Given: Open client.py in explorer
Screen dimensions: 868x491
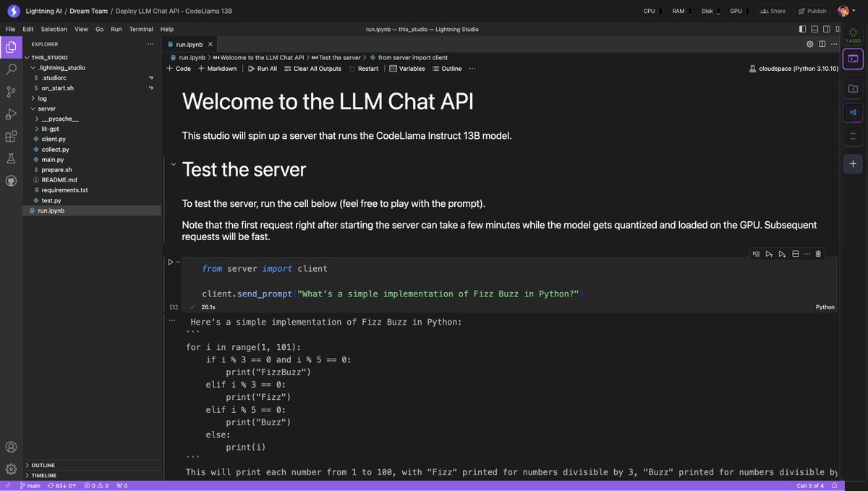Looking at the screenshot, I should tap(54, 139).
